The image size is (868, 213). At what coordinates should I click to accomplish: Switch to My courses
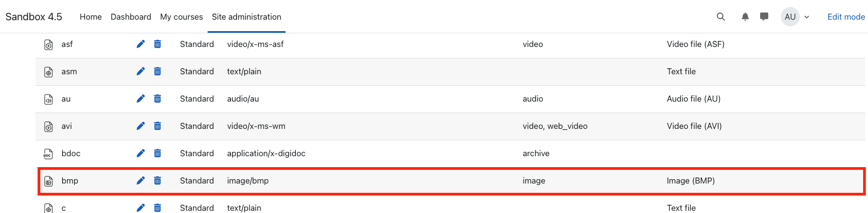point(181,17)
